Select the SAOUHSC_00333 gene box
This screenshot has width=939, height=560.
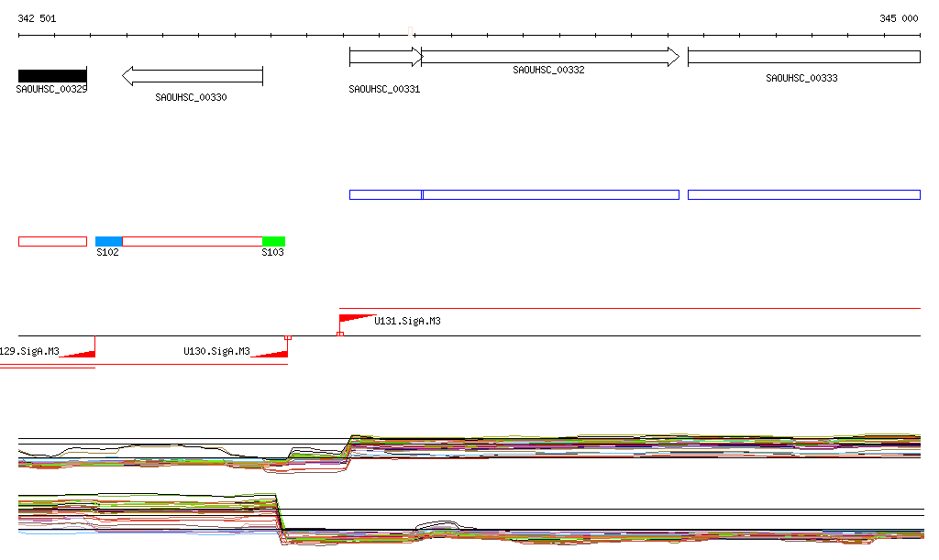coord(803,57)
